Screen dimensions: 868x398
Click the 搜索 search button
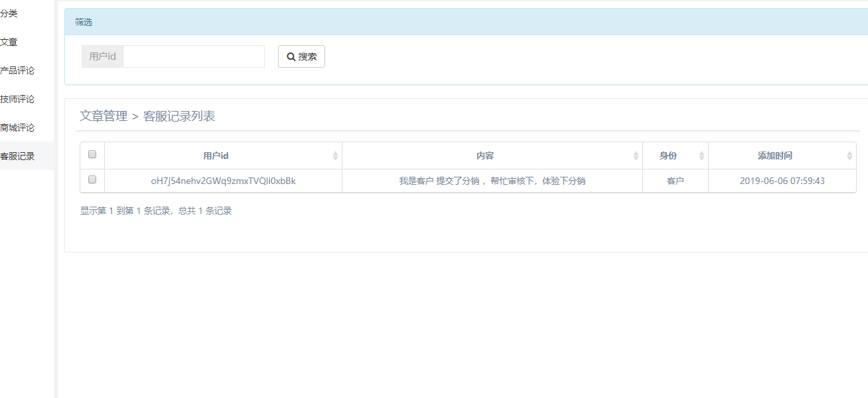point(301,56)
